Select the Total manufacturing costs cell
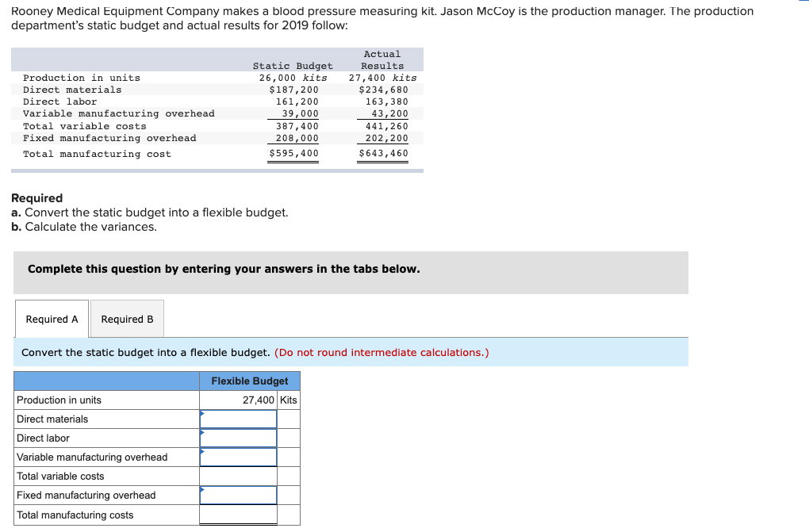The height and width of the screenshot is (532, 809). click(x=238, y=514)
